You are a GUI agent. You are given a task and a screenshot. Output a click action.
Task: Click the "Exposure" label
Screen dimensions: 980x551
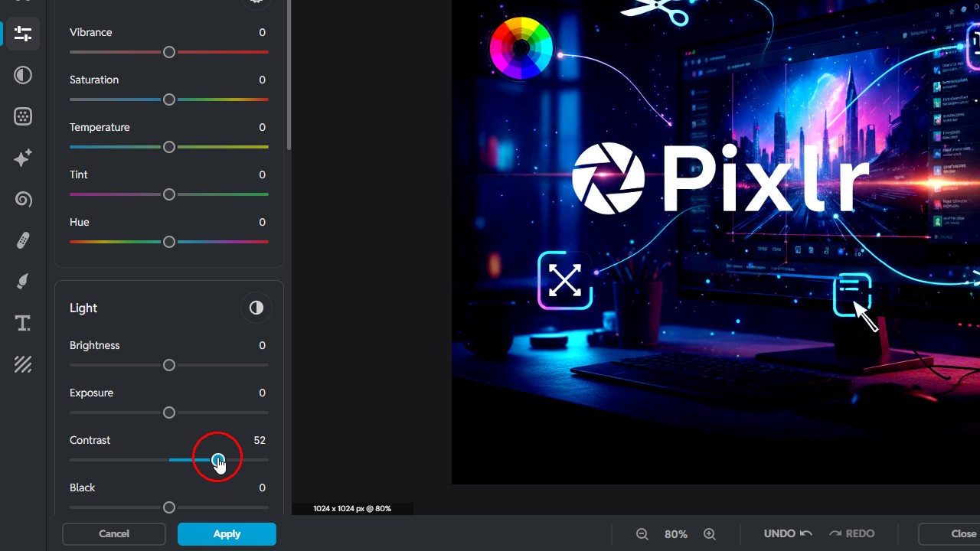pos(91,393)
